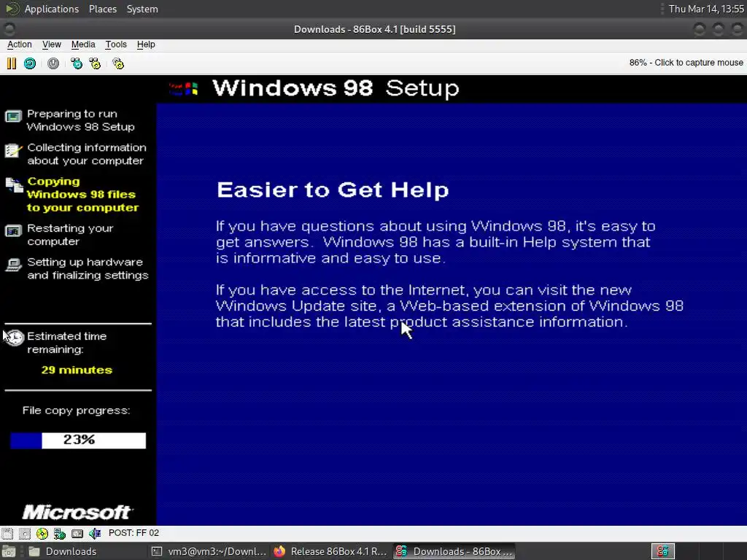Click the highlighted 'Copying Windows 98 files' step
The height and width of the screenshot is (560, 747).
pos(83,194)
